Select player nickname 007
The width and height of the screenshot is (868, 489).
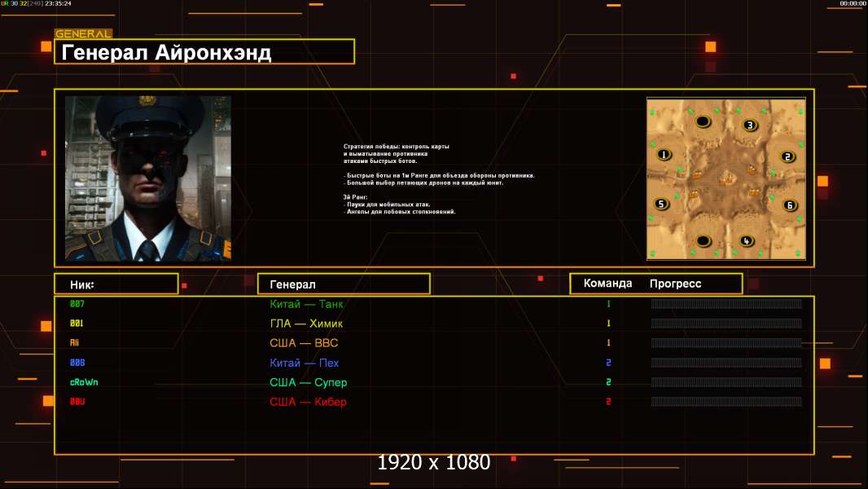click(77, 303)
